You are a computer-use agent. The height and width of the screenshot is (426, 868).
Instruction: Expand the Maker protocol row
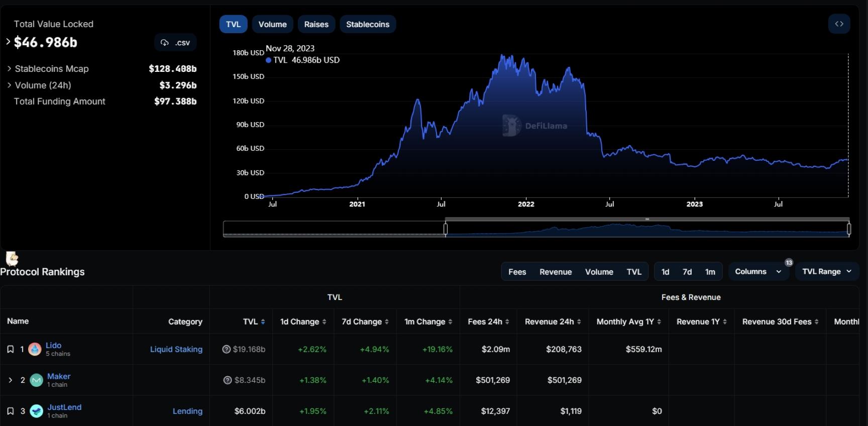pyautogui.click(x=10, y=380)
